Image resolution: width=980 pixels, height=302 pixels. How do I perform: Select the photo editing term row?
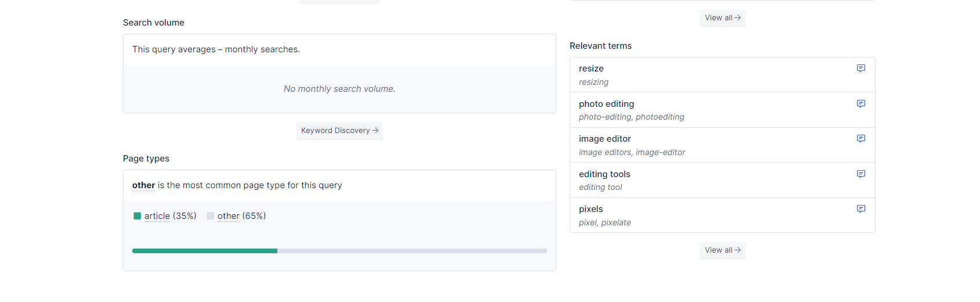click(x=722, y=110)
